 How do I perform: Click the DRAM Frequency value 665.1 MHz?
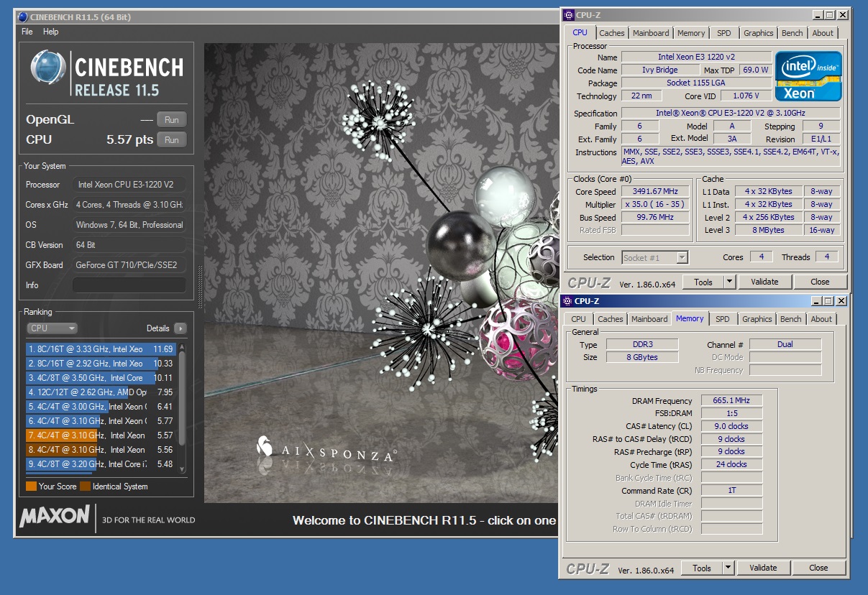click(731, 401)
